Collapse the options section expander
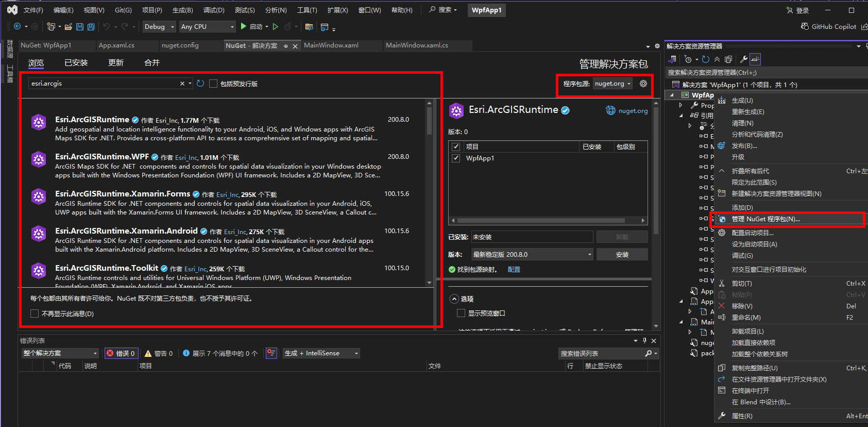 454,299
